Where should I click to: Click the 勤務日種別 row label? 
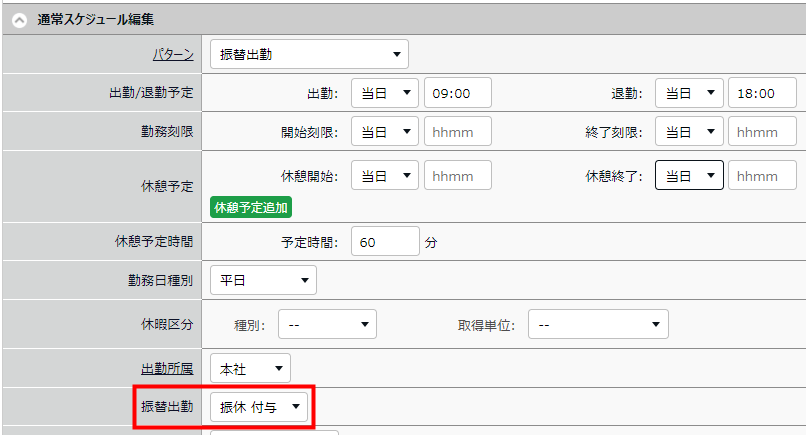click(160, 280)
